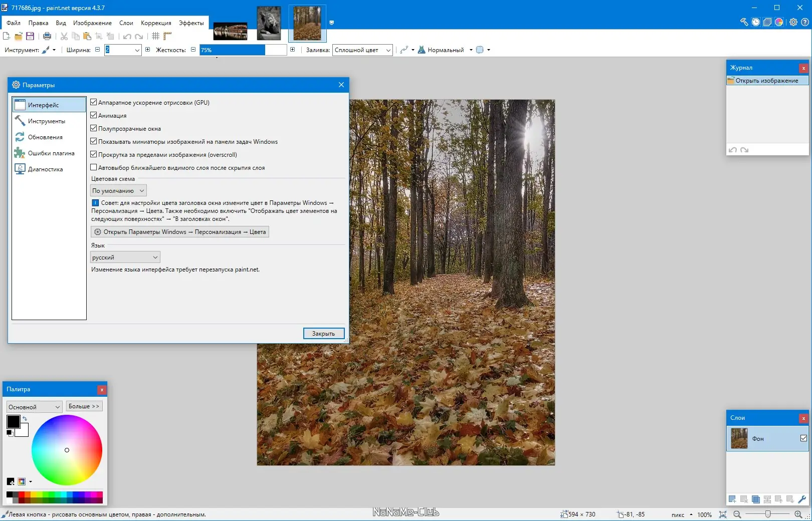The image size is (812, 521).
Task: Click Открыть Параметры Windows button
Action: pos(180,232)
